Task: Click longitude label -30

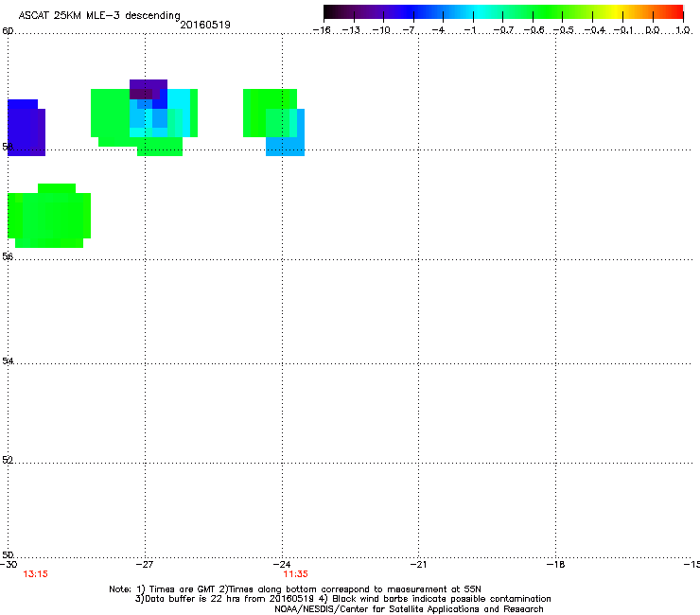Action: pyautogui.click(x=9, y=565)
